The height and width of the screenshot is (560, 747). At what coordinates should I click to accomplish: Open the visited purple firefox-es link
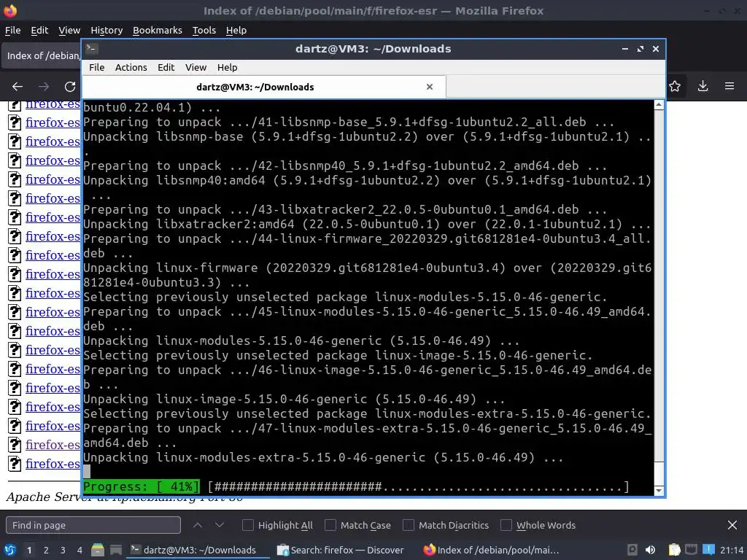pyautogui.click(x=53, y=444)
